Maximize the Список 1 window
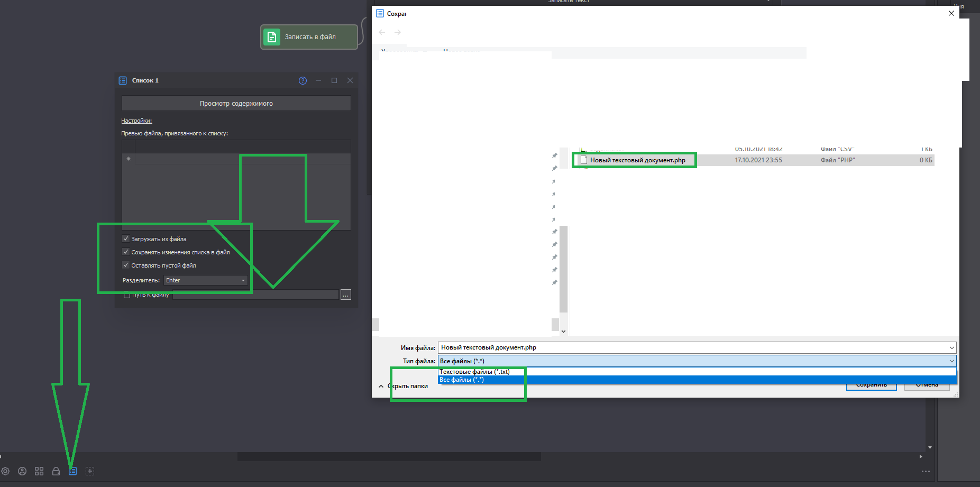The width and height of the screenshot is (980, 487). tap(334, 80)
